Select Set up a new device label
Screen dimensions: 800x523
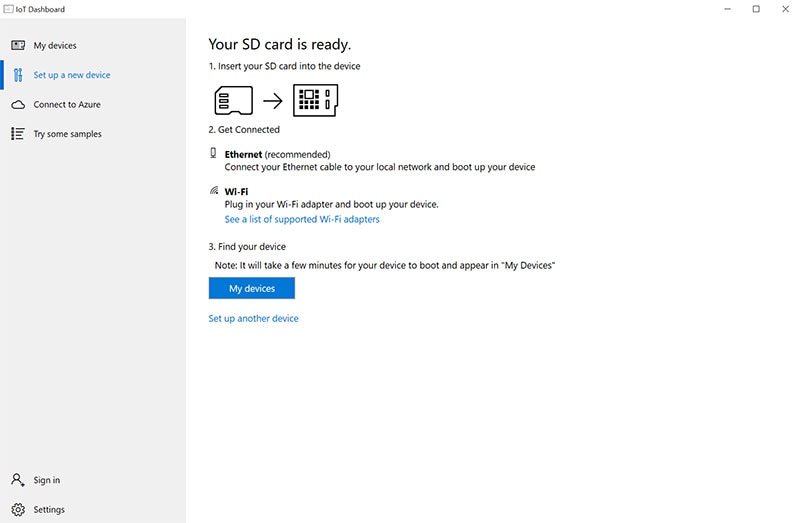72,75
